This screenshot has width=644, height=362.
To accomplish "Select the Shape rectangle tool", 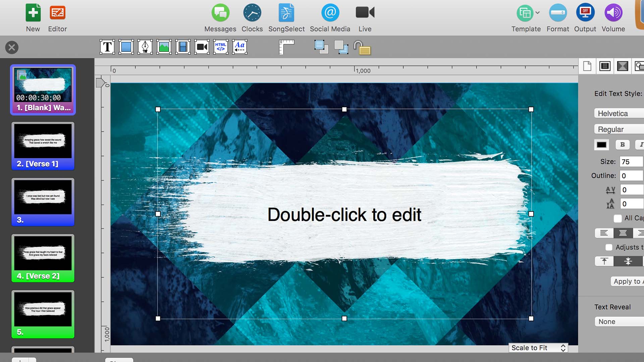I will (126, 47).
